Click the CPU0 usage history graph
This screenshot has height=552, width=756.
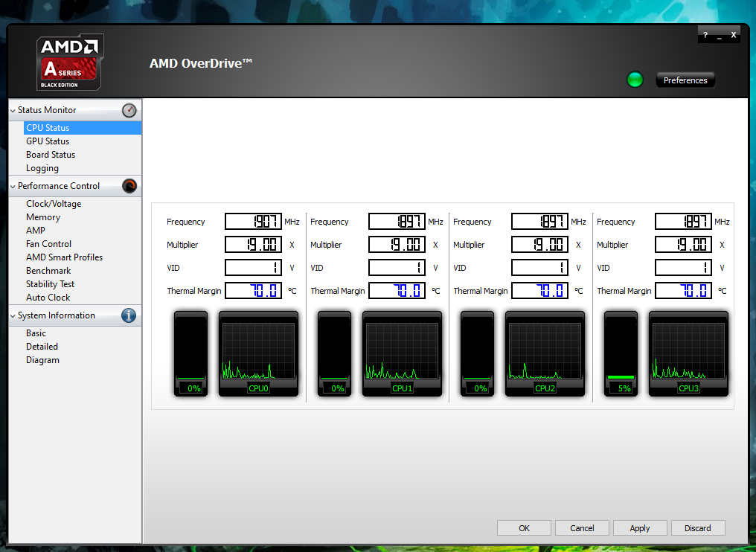[258, 354]
